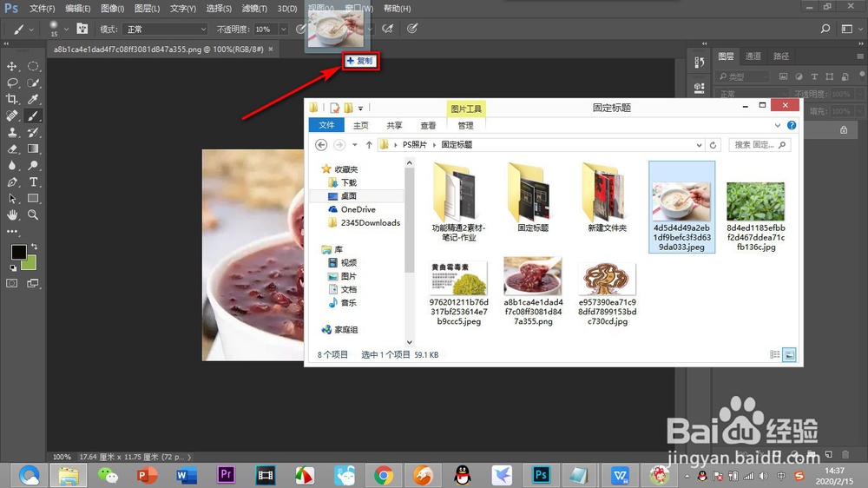Select the Elliptical Marquee tool

(33, 67)
